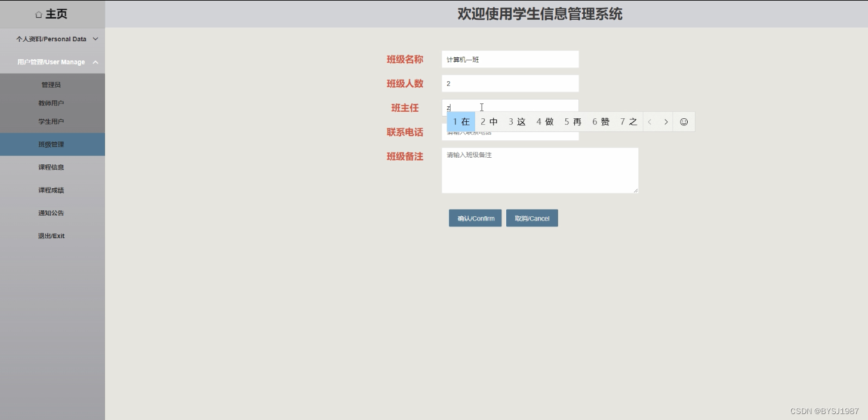Collapse the 用户管理/User Manage chevron
This screenshot has width=868, height=420.
pyautogui.click(x=96, y=62)
